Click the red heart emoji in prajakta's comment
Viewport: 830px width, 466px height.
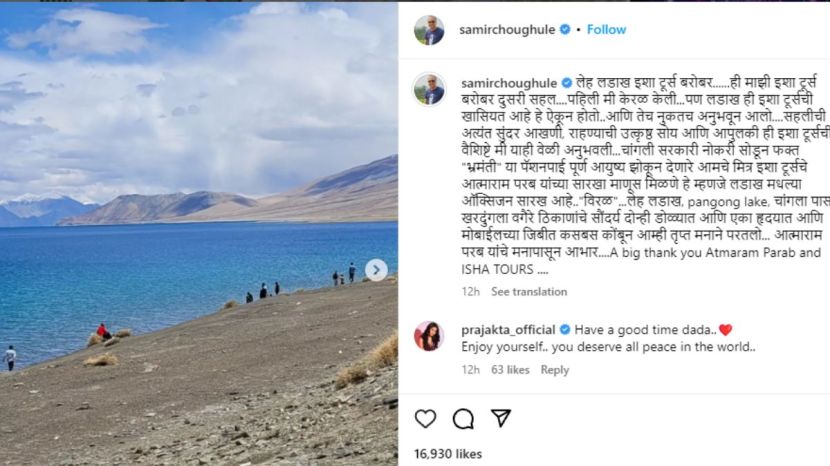click(725, 330)
